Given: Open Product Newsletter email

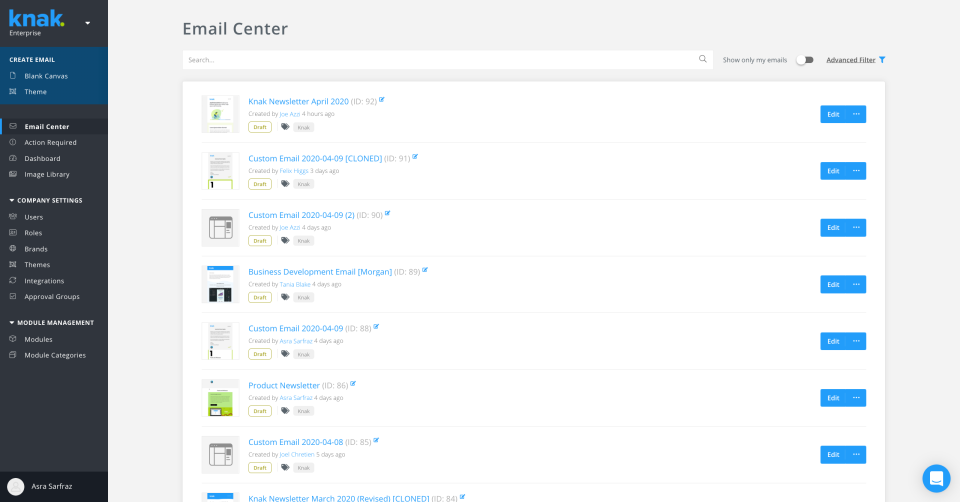Looking at the screenshot, I should pyautogui.click(x=283, y=386).
